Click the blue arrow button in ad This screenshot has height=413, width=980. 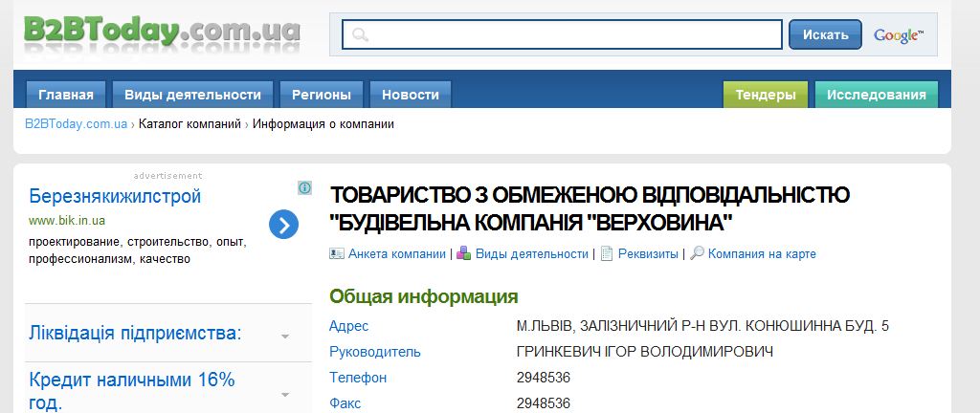pos(284,225)
